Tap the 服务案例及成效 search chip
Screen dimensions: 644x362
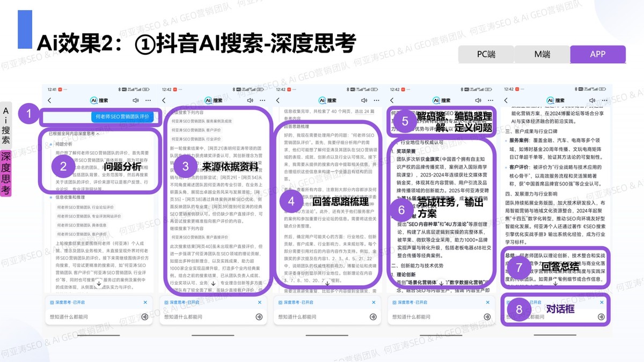[201, 122]
